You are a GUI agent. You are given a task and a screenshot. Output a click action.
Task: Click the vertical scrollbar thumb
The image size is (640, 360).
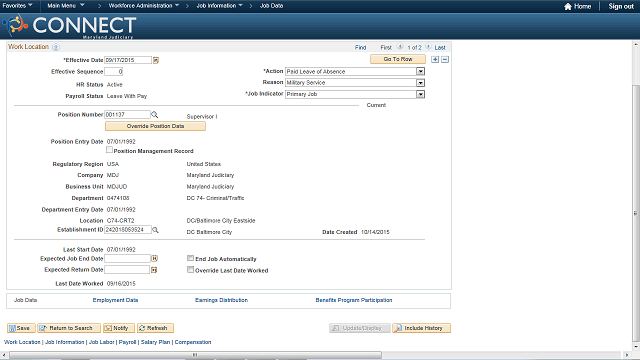pos(636,213)
